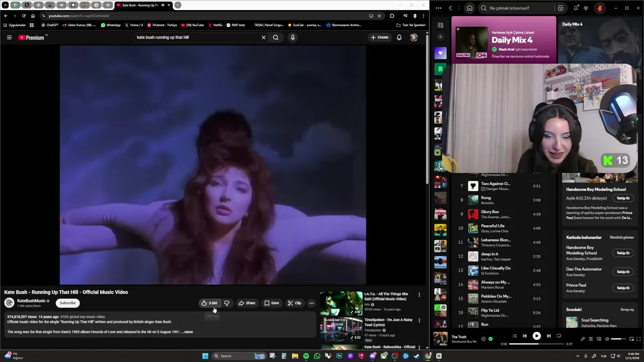Open the YouTube guide hamburger menu
This screenshot has width=644, height=362.
[9, 37]
